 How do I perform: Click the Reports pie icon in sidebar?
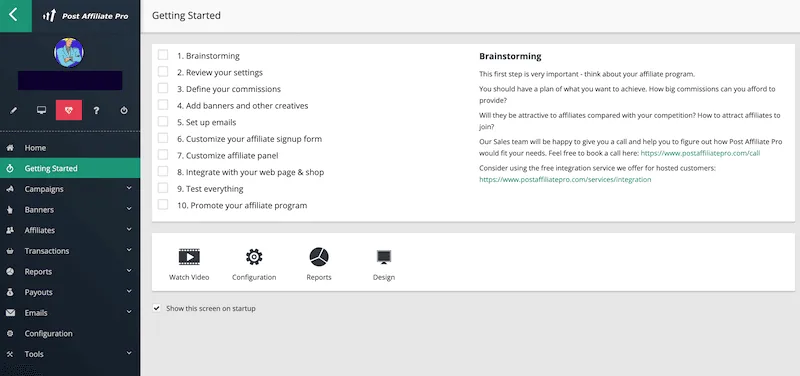(10, 272)
